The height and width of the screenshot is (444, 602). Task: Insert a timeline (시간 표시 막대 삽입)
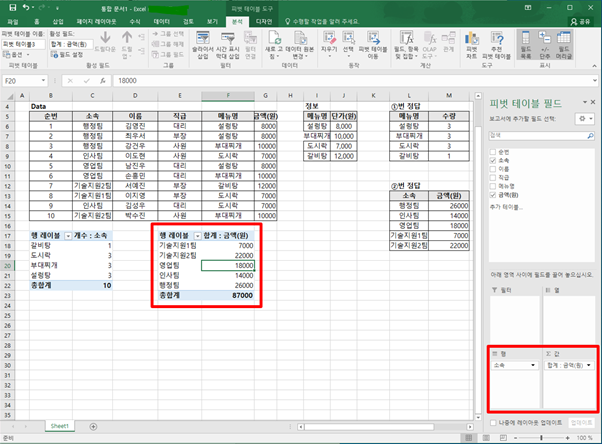pyautogui.click(x=228, y=45)
